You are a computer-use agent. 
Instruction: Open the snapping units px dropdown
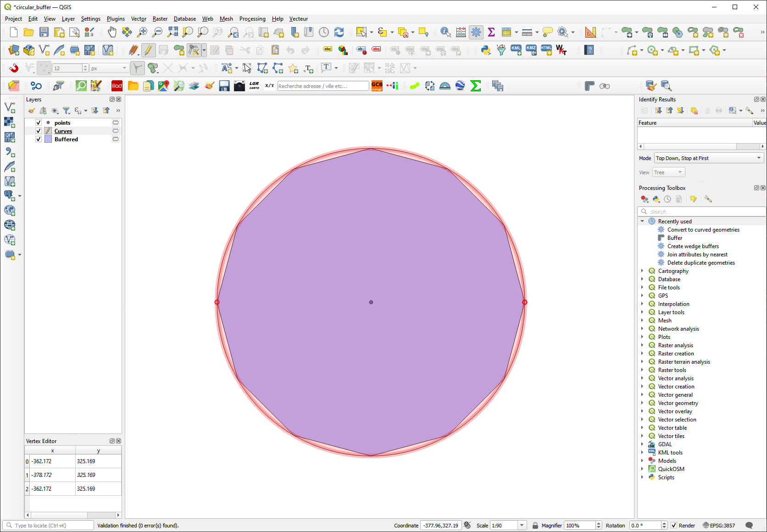(109, 68)
